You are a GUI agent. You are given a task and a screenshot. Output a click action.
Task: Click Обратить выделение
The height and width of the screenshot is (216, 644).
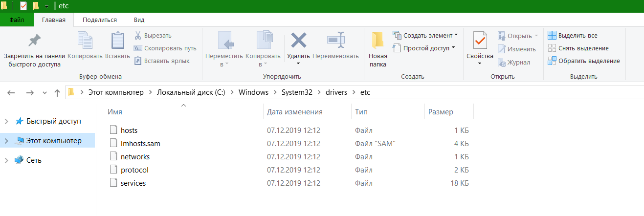pos(583,61)
